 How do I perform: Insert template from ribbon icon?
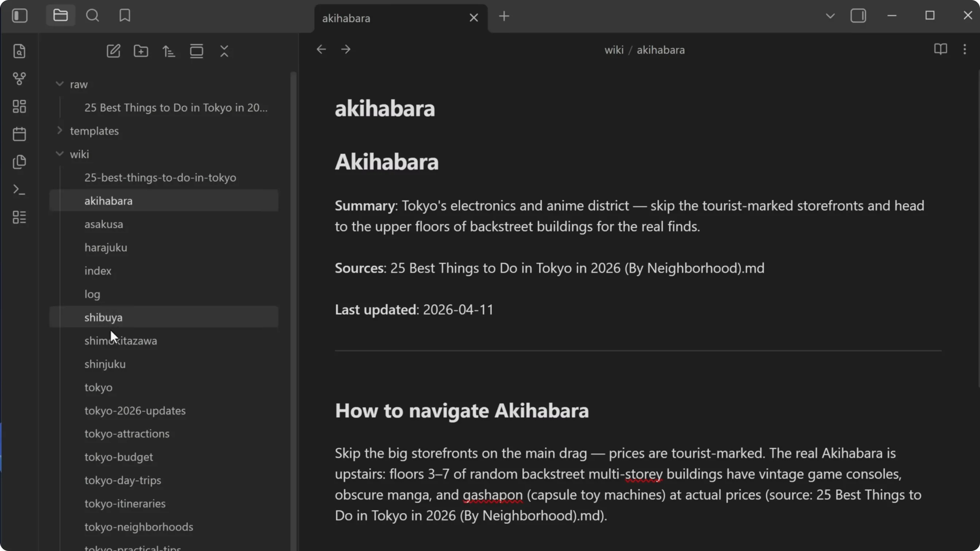pyautogui.click(x=19, y=162)
